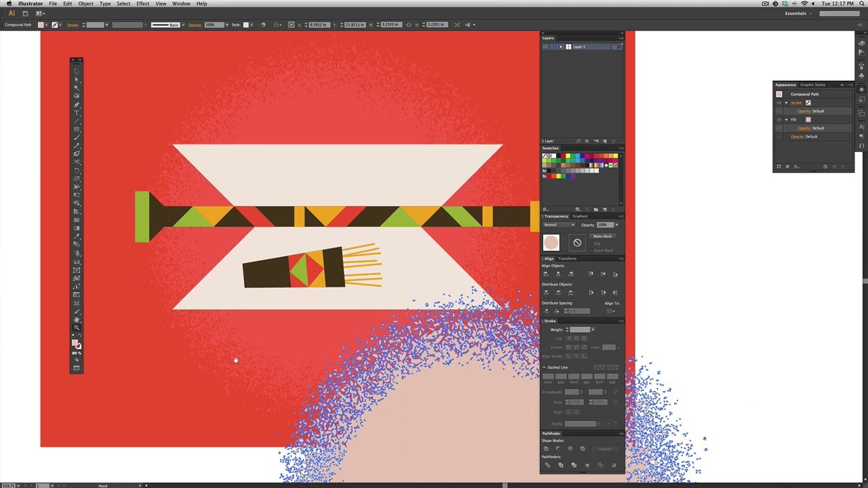Screen dimensions: 868x488
Task: Open the Swatch Libraries menu icon
Action: pyautogui.click(x=544, y=209)
